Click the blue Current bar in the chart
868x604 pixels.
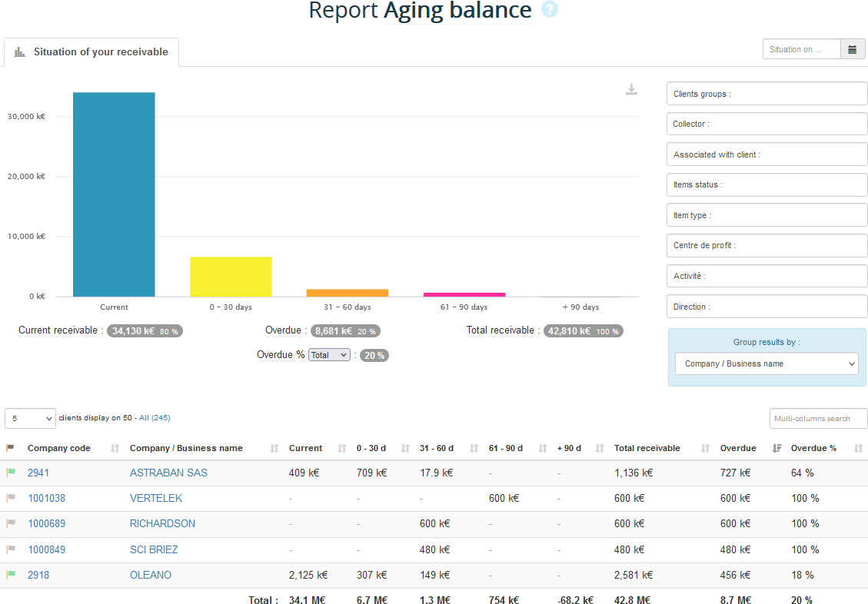[x=114, y=194]
